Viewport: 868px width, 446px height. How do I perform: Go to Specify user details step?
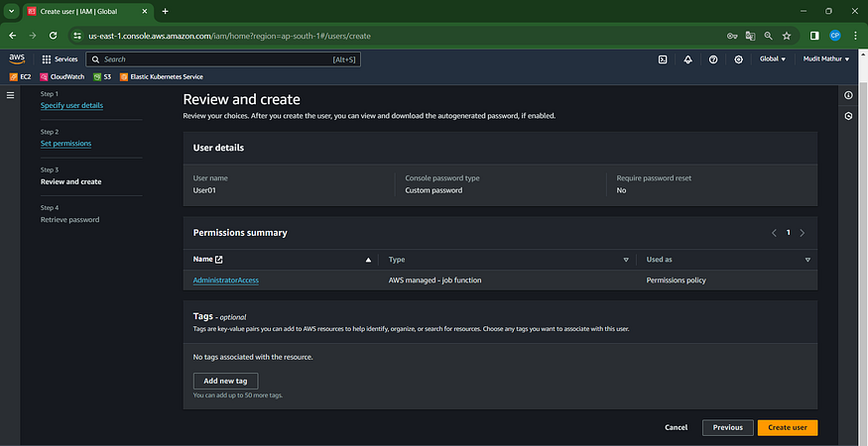tap(71, 105)
